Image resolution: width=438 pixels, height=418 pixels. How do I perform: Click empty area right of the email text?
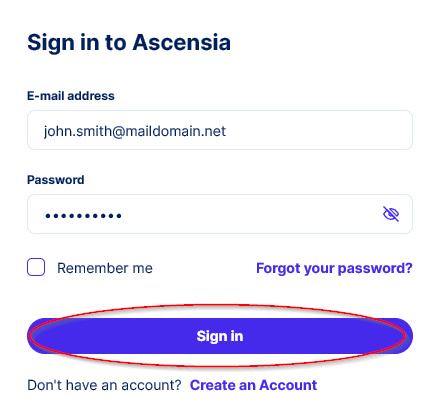[317, 130]
